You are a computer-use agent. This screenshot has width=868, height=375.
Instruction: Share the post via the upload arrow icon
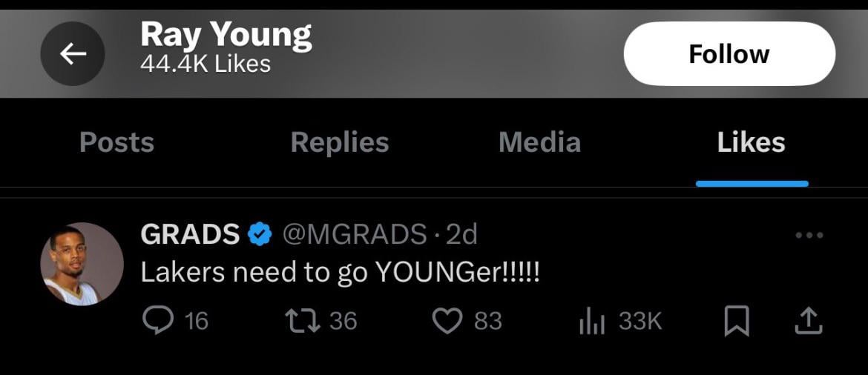(808, 320)
